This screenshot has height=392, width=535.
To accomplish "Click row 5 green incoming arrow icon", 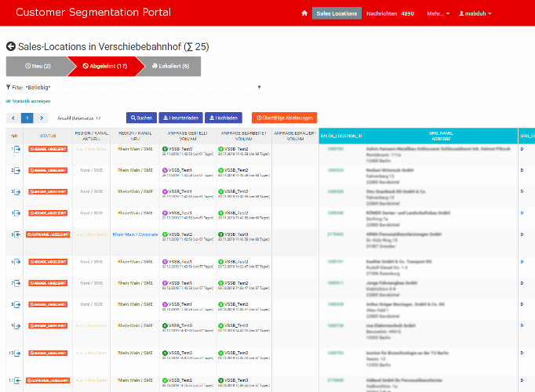I will click(x=18, y=234).
